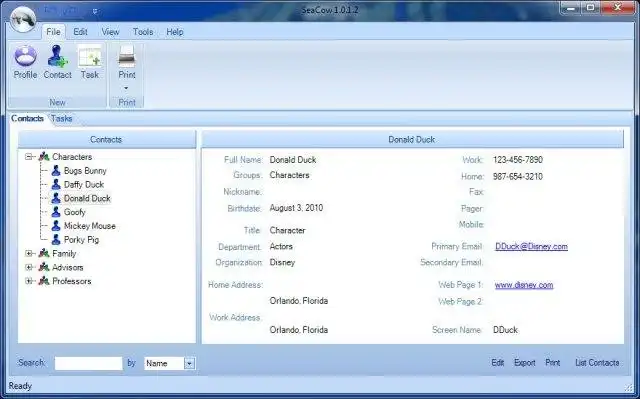Click the Print button below contact details
This screenshot has height=399, width=640.
[553, 363]
